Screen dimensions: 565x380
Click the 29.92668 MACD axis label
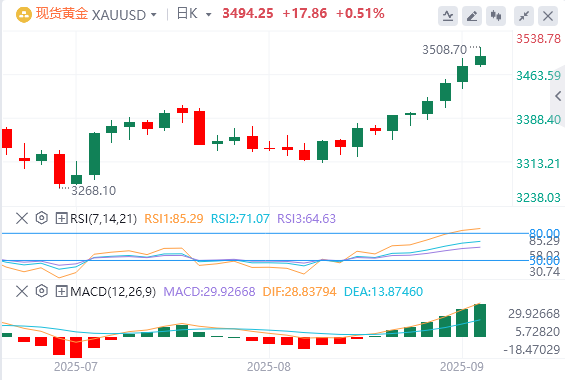click(x=534, y=314)
